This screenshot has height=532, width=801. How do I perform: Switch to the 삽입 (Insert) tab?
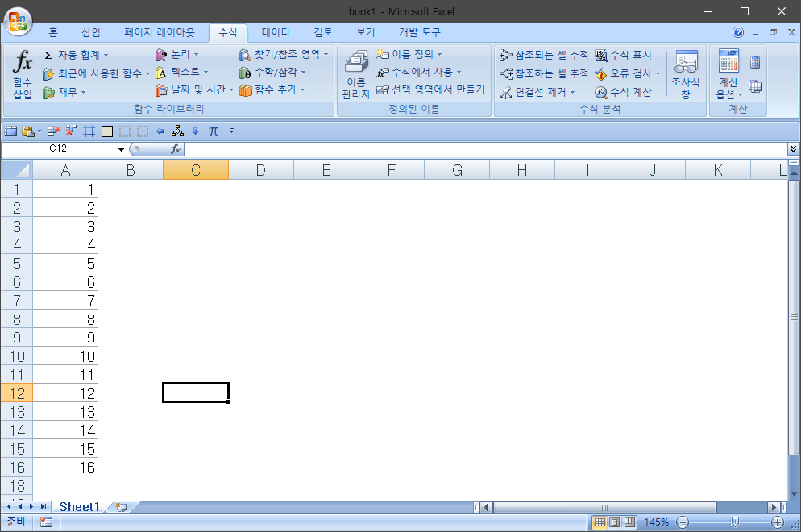(91, 33)
